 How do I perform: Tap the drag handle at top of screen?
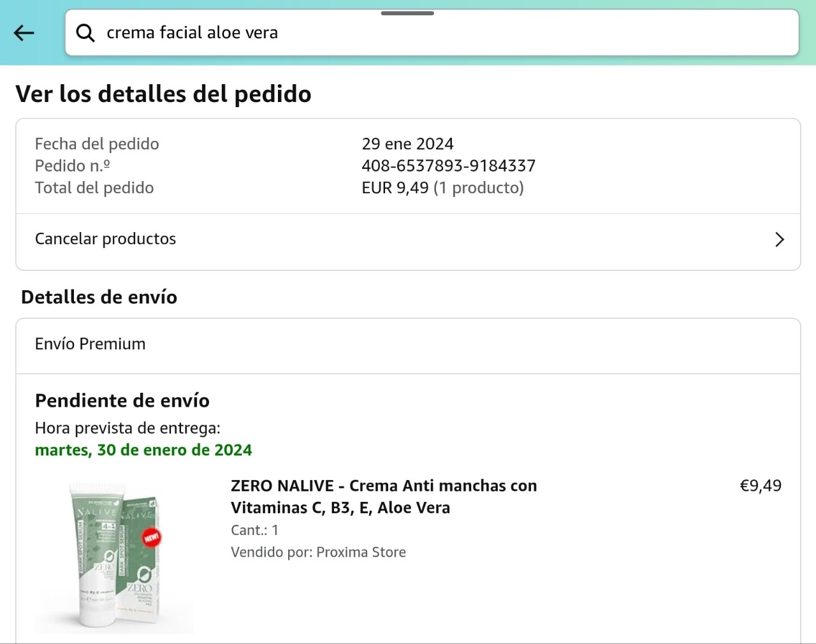[x=407, y=13]
